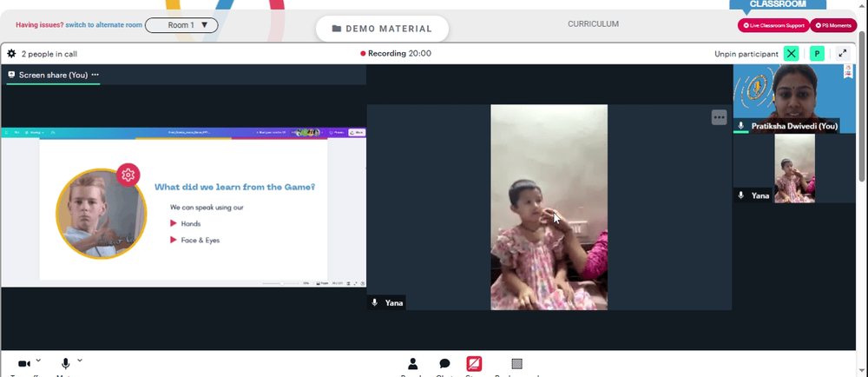Viewport: 868px width, 377px height.
Task: Click PS Moments button
Action: pos(833,25)
